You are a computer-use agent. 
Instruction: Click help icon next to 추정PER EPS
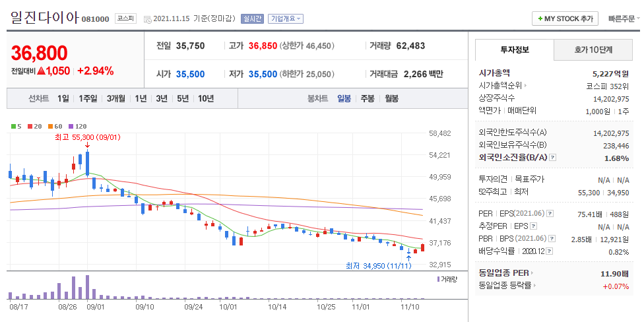533,226
